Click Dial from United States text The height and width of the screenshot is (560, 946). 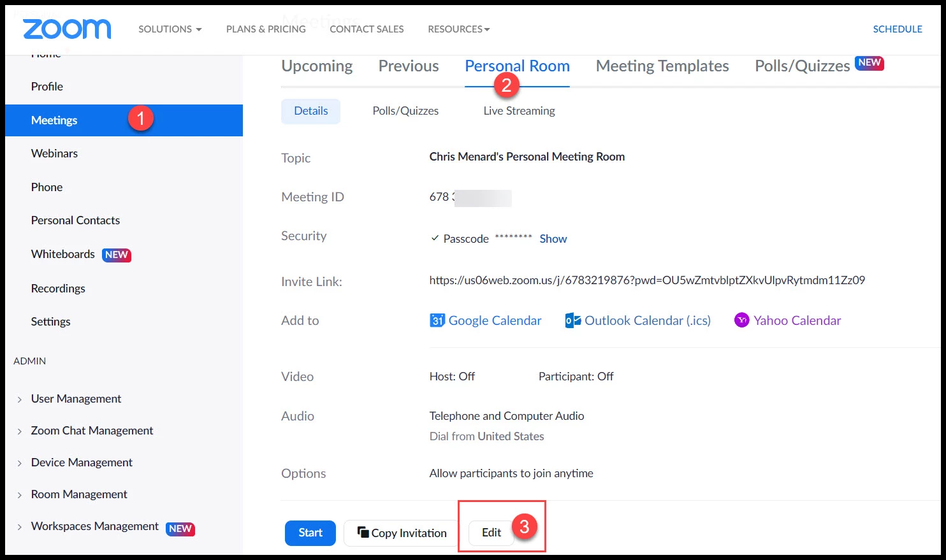coord(486,436)
